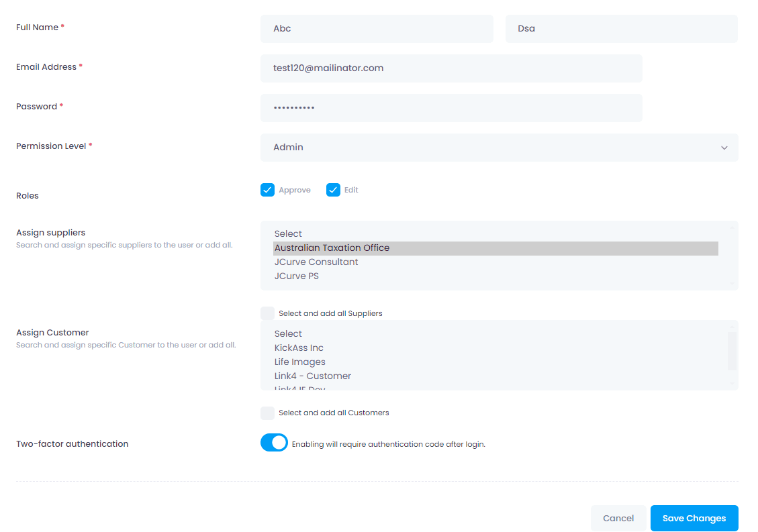Select Australian Taxation Office supplier
This screenshot has height=532, width=758.
pos(332,248)
